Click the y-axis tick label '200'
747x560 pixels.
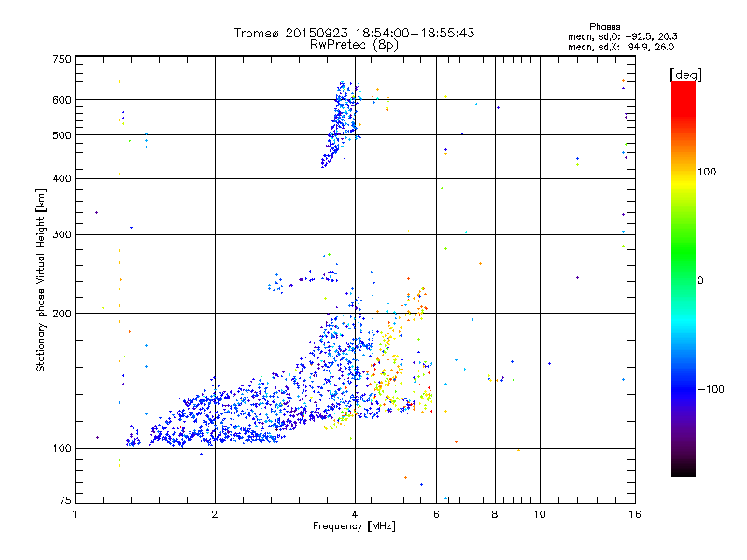coord(62,314)
